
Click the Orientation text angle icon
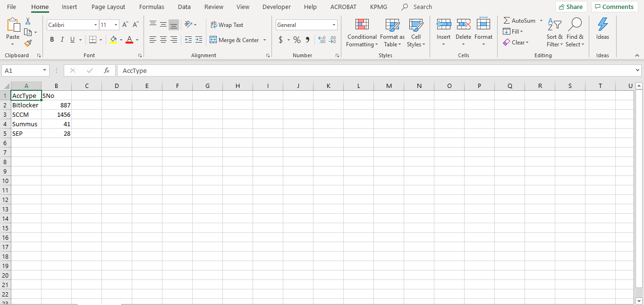pos(188,25)
